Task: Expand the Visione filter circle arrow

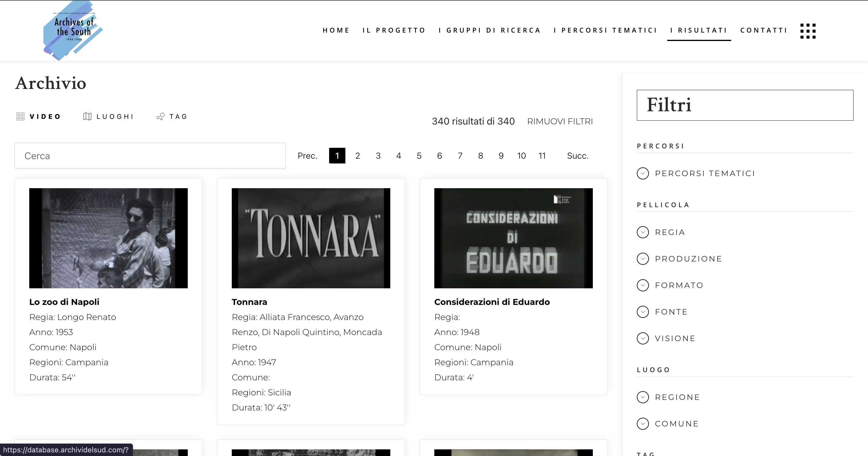Action: tap(643, 338)
